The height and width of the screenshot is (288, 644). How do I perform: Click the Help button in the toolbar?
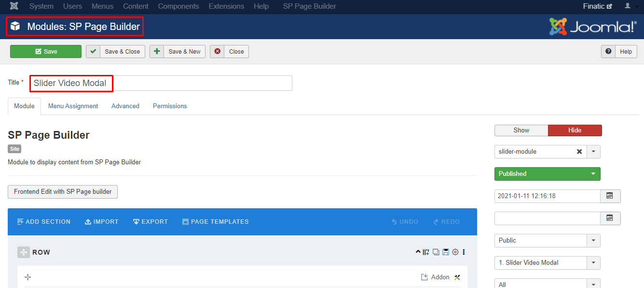[x=619, y=52]
